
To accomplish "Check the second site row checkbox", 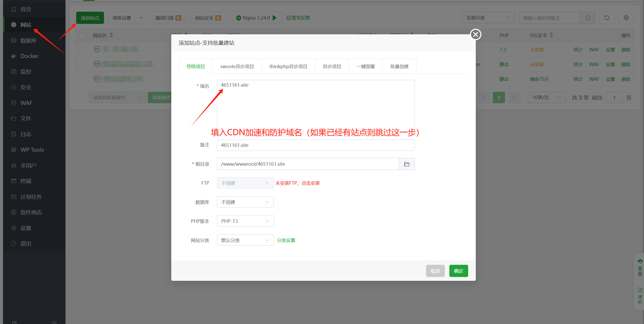I will 82,64.
